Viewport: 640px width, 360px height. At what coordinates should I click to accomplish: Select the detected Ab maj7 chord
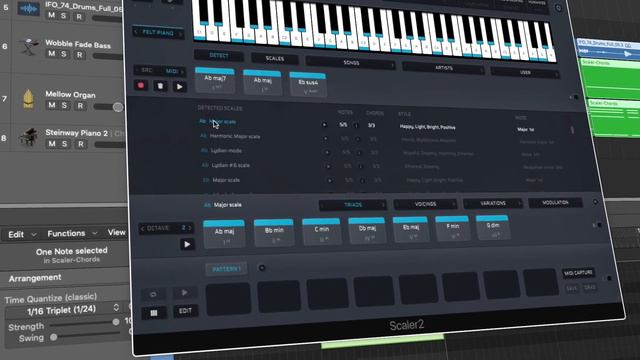[x=215, y=80]
